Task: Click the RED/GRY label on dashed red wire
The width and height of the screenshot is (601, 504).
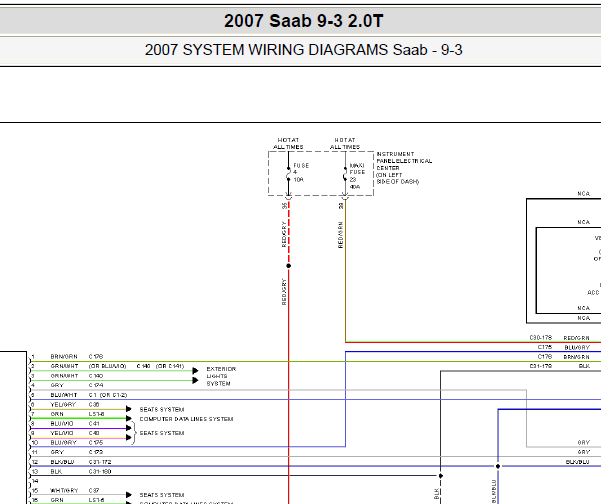Action: [x=284, y=234]
